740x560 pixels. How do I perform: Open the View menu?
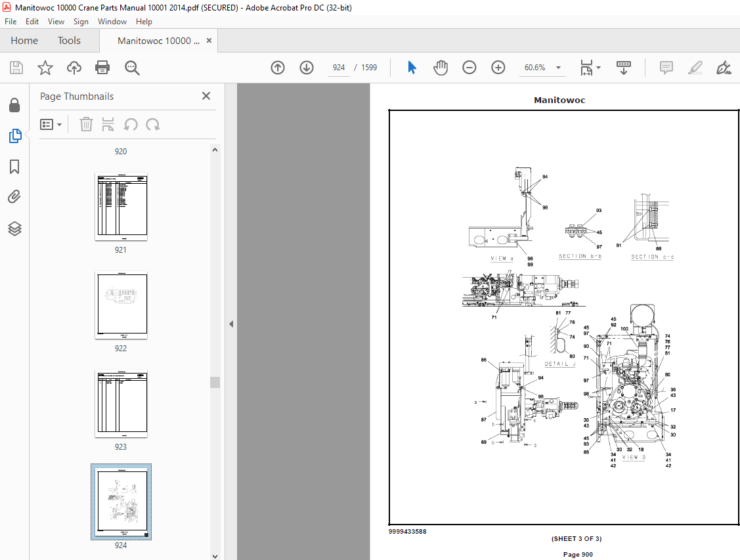[x=56, y=22]
